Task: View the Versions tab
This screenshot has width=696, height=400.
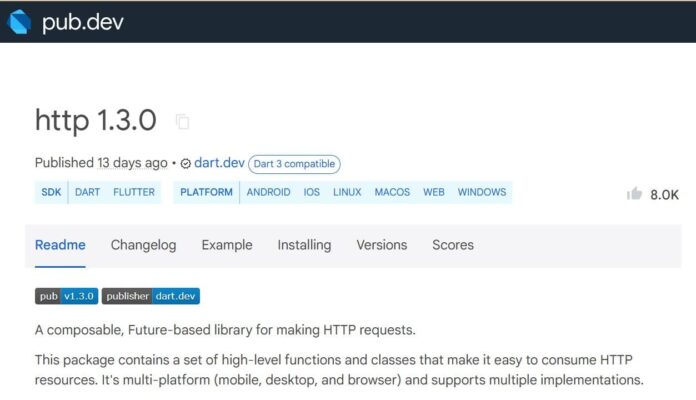Action: [x=382, y=245]
